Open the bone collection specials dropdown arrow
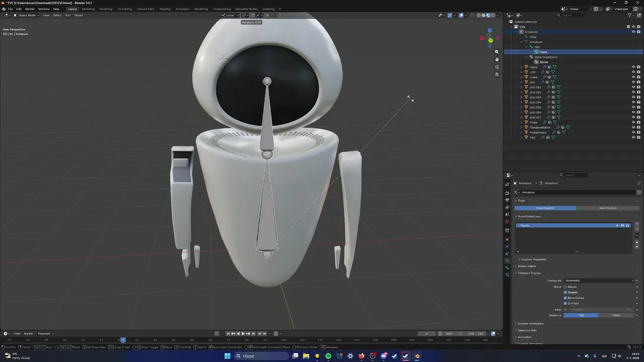Image resolution: width=644 pixels, height=362 pixels. tap(637, 235)
